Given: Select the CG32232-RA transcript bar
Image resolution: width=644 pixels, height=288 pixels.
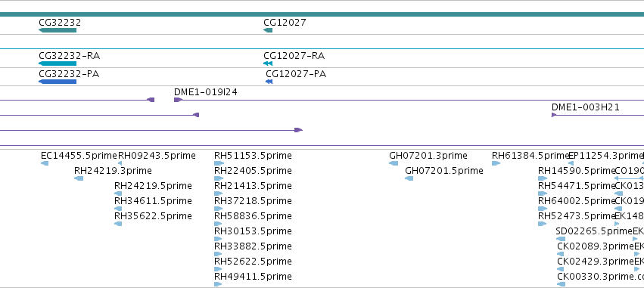Looking at the screenshot, I should pos(58,63).
